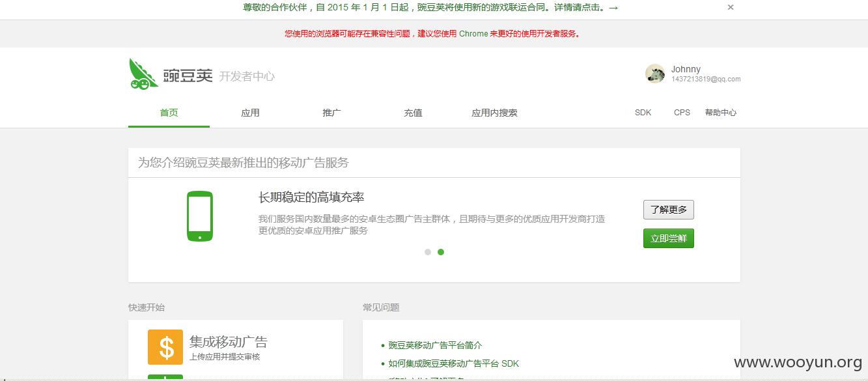Open the 首页 tab
This screenshot has height=381, width=868.
[x=169, y=113]
